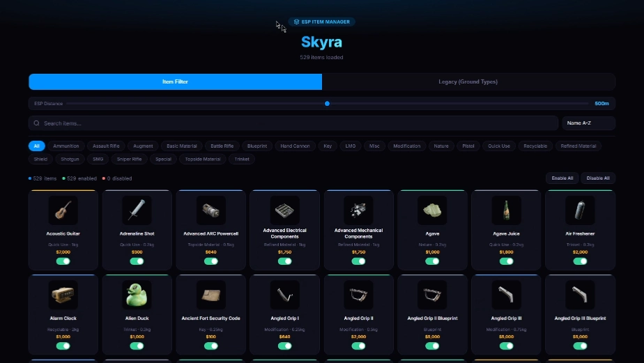
Task: Filter items by Refined Material chip
Action: [578, 146]
